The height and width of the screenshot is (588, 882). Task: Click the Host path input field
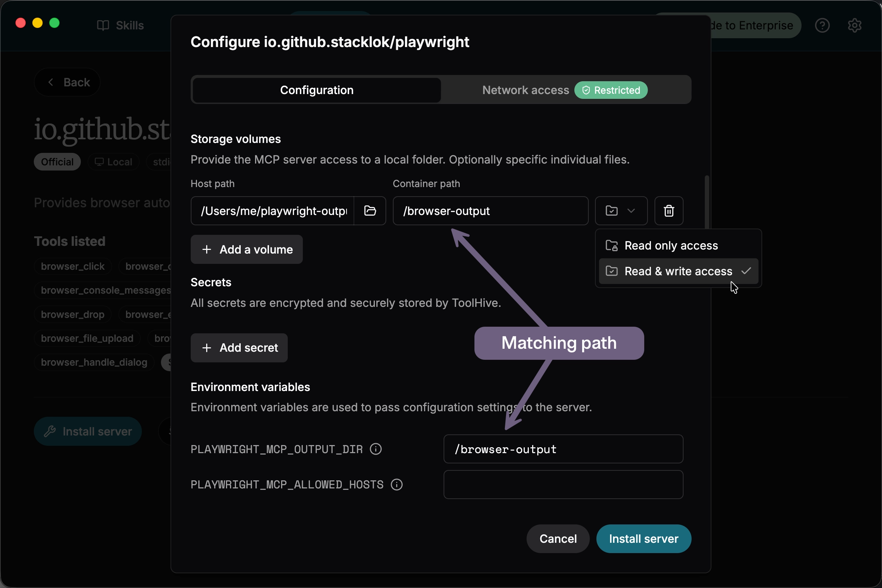pos(273,211)
